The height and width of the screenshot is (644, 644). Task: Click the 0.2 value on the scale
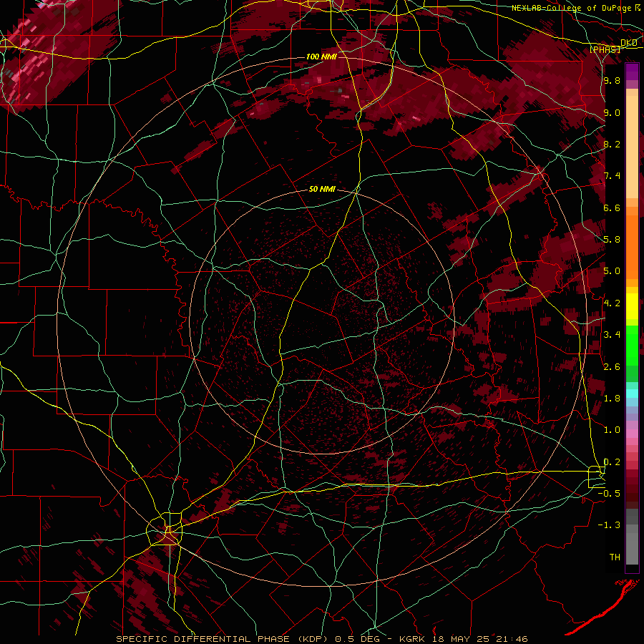pyautogui.click(x=612, y=462)
